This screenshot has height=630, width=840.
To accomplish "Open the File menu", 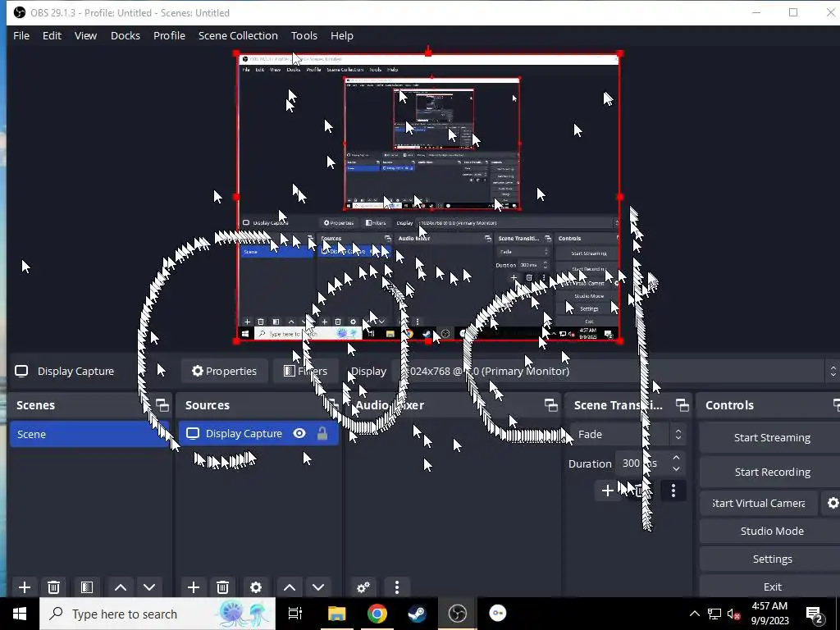I will click(x=21, y=35).
